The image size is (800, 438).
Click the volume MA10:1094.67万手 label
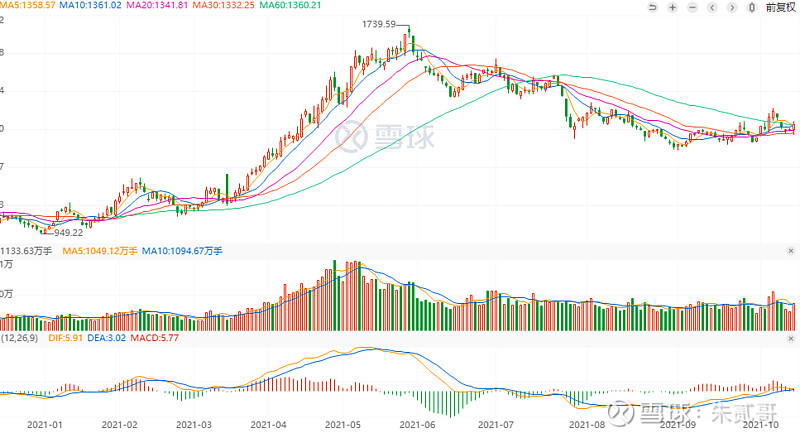click(182, 251)
